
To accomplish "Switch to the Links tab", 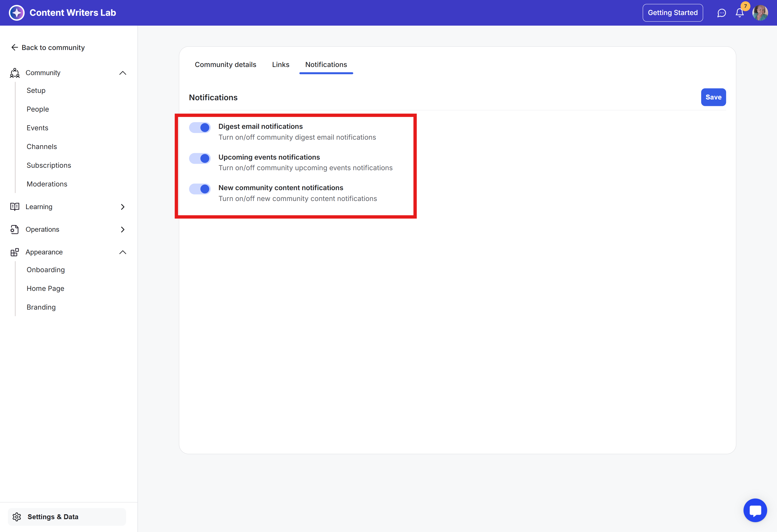I will click(280, 65).
